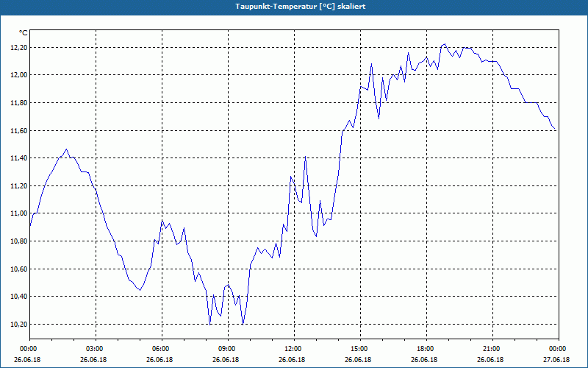Click the 10,20 y-axis value
Screen dimensions: 588x368
tap(19, 324)
